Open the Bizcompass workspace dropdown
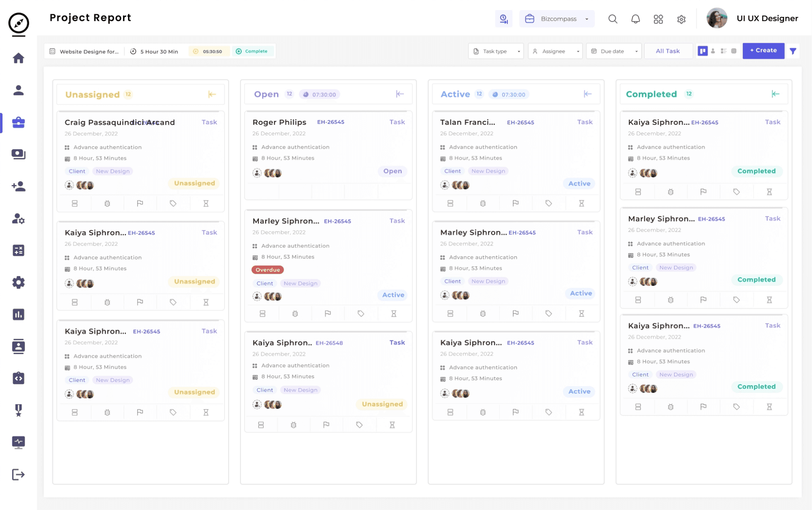The width and height of the screenshot is (812, 510). 556,19
